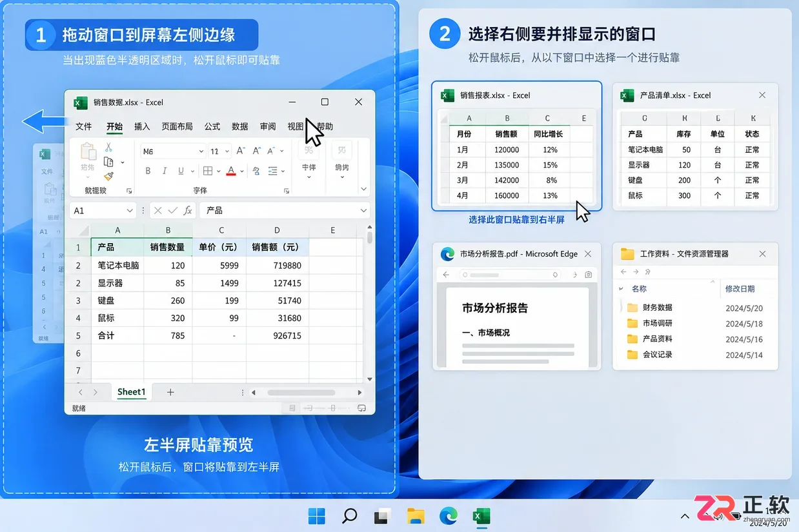Select the 公式 ribbon tab

point(212,126)
